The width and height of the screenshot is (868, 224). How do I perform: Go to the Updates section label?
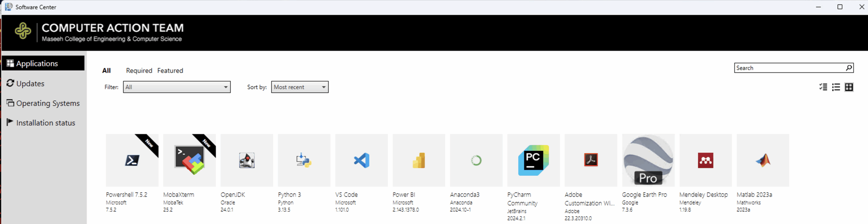30,83
